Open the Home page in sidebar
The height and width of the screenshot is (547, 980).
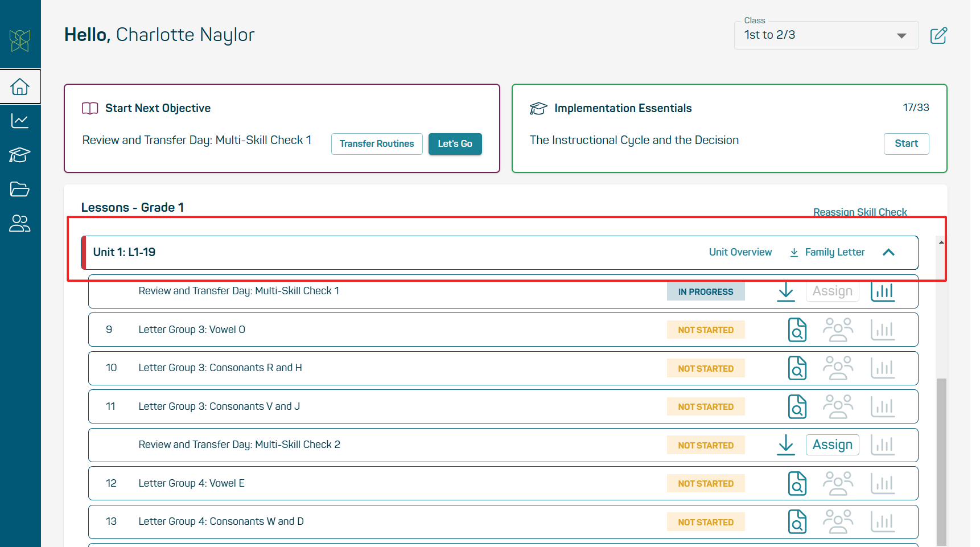[20, 87]
